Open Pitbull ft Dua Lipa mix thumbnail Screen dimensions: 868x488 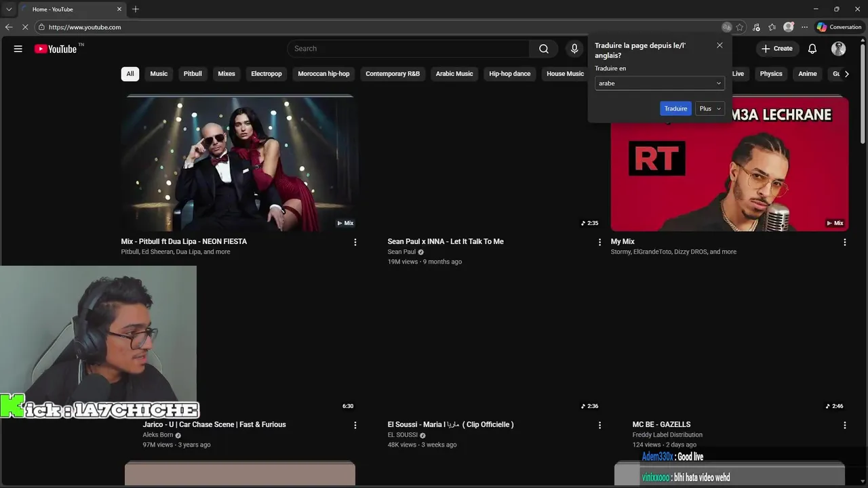pyautogui.click(x=240, y=163)
